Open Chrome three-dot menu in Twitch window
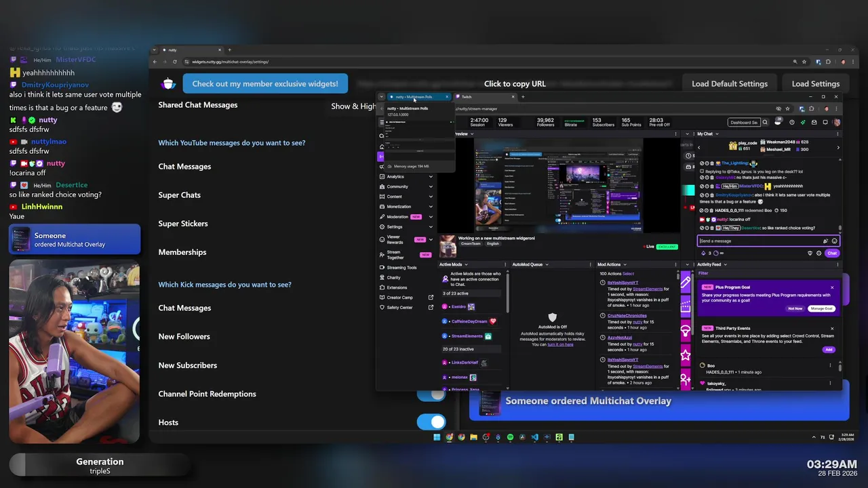868x488 pixels. point(836,108)
